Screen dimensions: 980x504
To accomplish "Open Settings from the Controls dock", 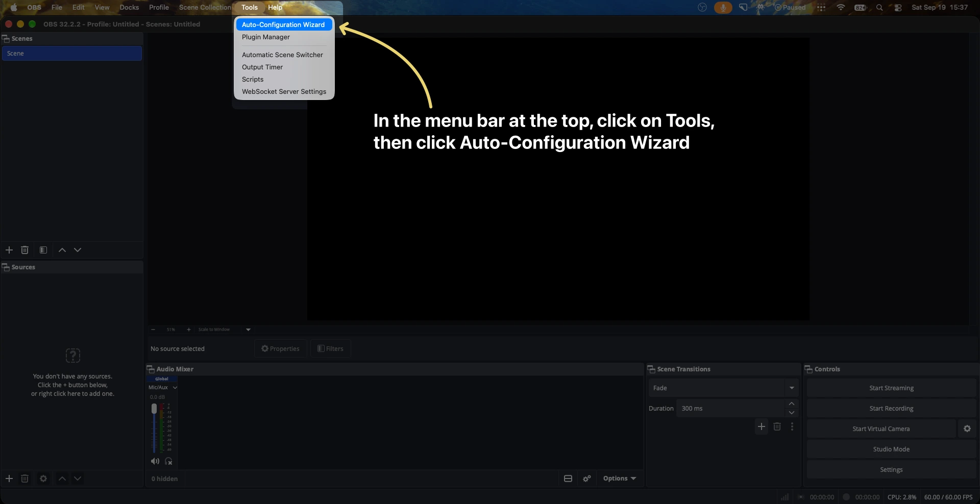I will click(891, 470).
